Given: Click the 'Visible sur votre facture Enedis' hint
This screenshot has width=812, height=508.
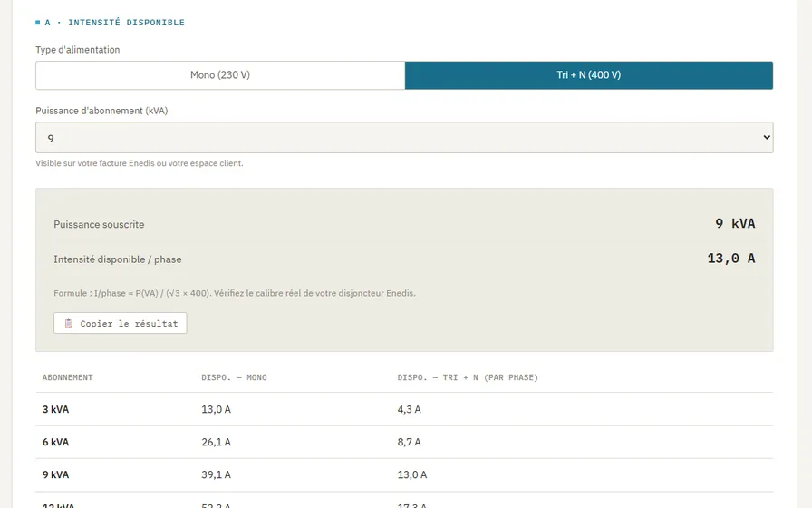Looking at the screenshot, I should [140, 163].
